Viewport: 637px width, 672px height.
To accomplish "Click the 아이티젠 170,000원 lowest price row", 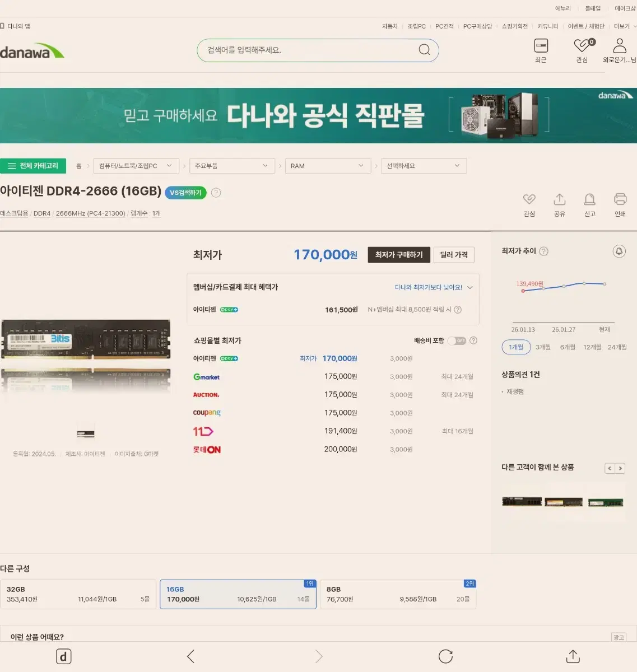I will (333, 358).
